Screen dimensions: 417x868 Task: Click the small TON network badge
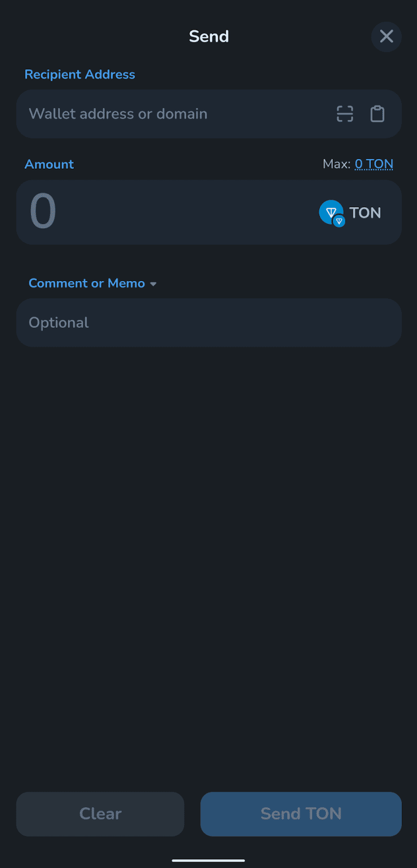click(x=339, y=221)
